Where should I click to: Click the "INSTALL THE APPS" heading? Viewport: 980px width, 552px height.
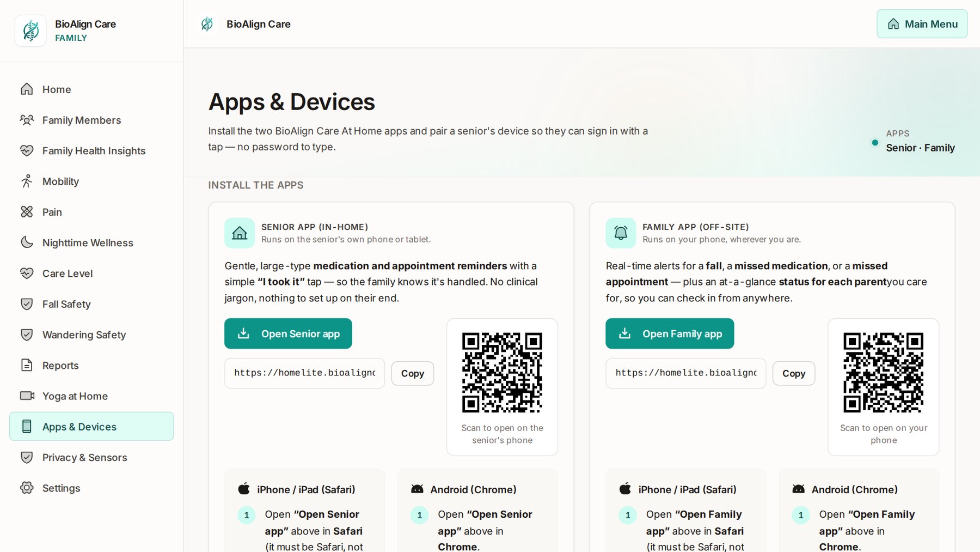click(256, 185)
